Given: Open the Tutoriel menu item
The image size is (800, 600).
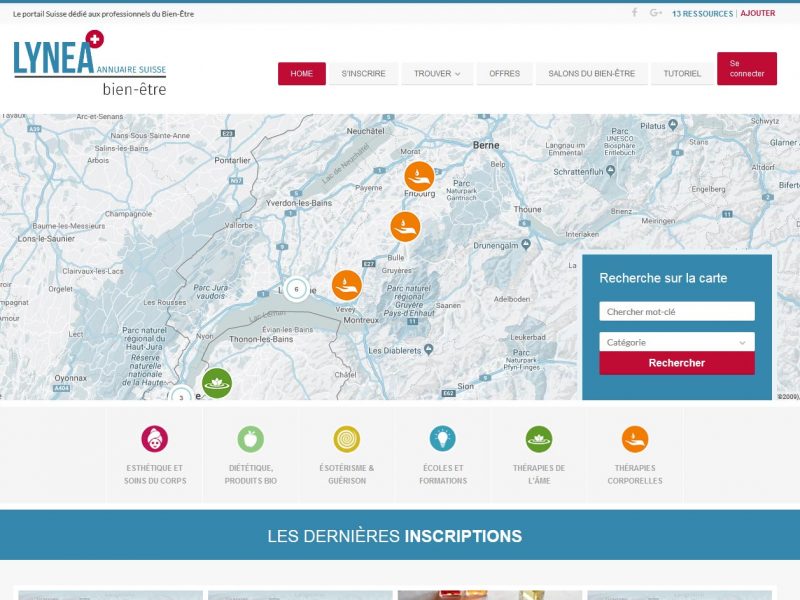Looking at the screenshot, I should 682,73.
